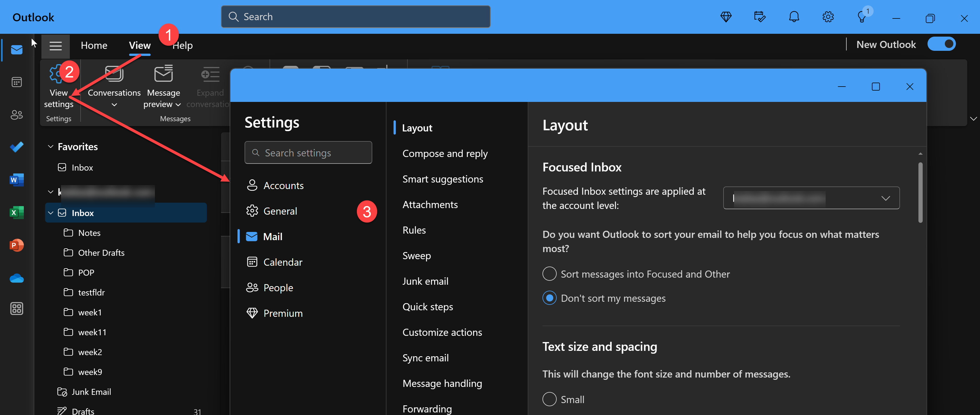Viewport: 980px width, 415px height.
Task: Open the Word app icon
Action: (16, 180)
